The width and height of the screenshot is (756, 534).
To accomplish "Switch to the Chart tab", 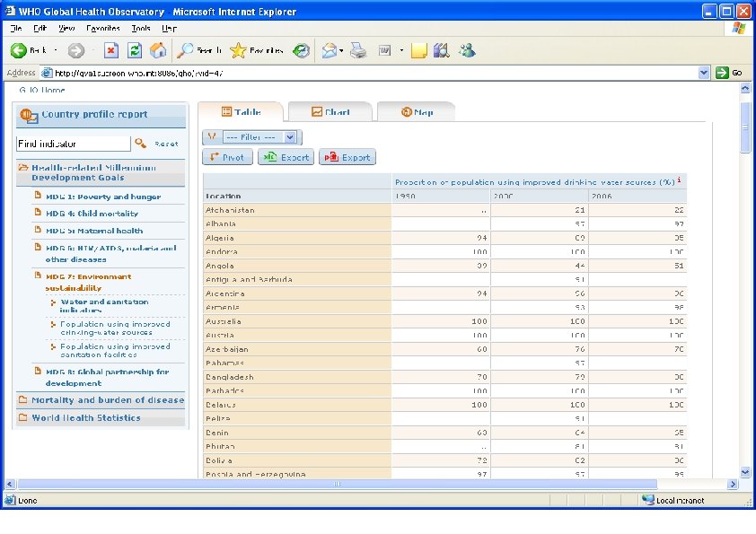I will tap(330, 112).
